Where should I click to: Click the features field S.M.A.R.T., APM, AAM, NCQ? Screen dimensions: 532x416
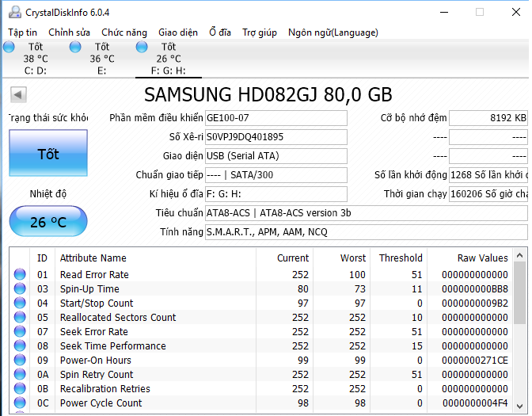click(366, 232)
